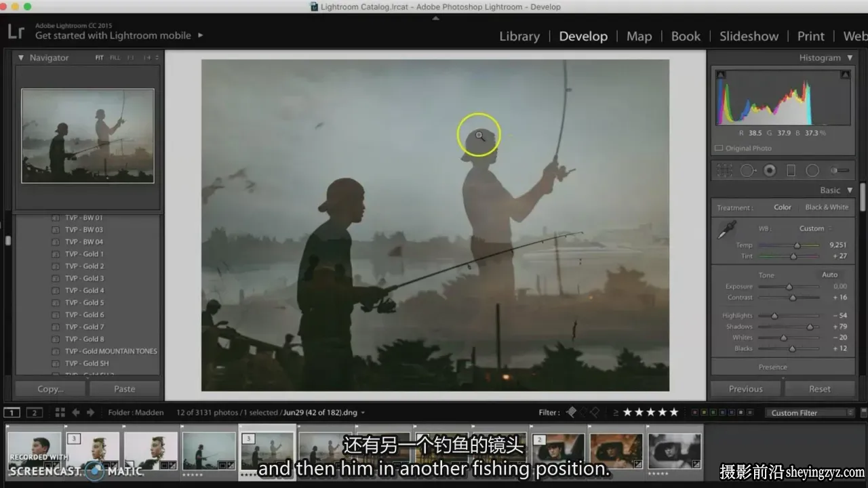The height and width of the screenshot is (488, 868).
Task: Pick the White Balance Selector eyedropper
Action: click(726, 230)
